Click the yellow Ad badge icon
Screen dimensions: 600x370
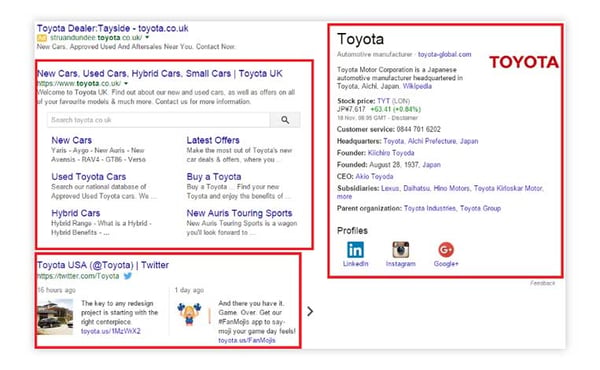click(x=42, y=38)
